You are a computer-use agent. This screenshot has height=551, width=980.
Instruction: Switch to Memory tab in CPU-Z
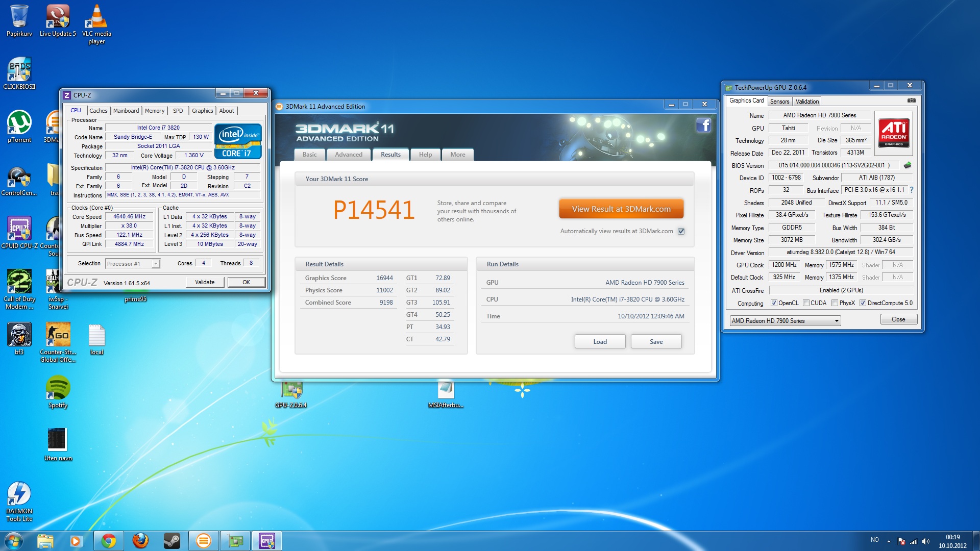tap(155, 111)
